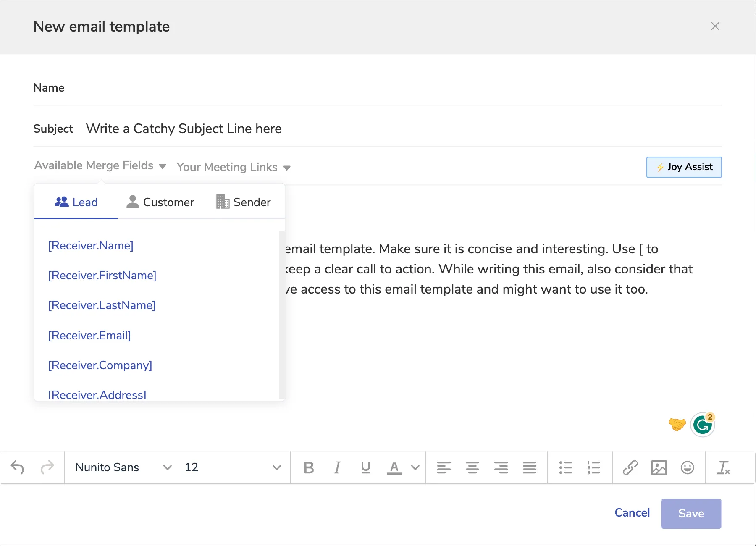
Task: Open the font size 12 dropdown
Action: point(233,467)
